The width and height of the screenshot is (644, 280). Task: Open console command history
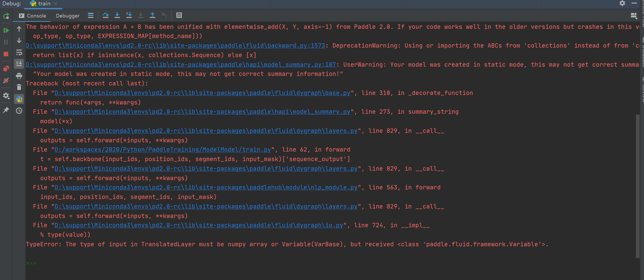(x=19, y=111)
